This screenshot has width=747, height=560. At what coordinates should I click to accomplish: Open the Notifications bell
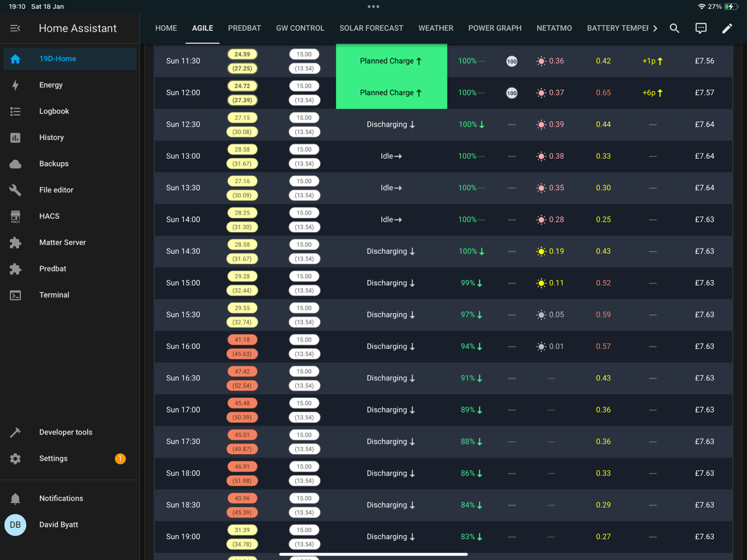pyautogui.click(x=16, y=498)
